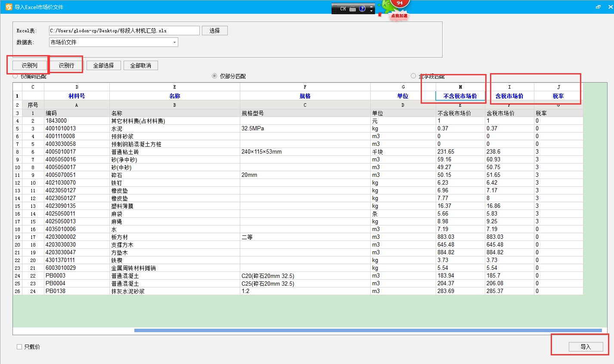The width and height of the screenshot is (614, 364).
Task: Open the 不含税市场价 column mapping selector
Action: [x=460, y=96]
